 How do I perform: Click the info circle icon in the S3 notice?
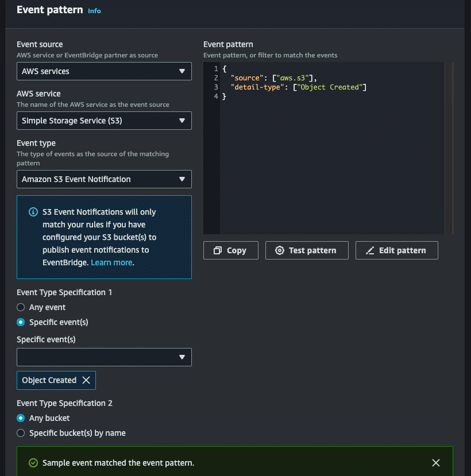(33, 212)
